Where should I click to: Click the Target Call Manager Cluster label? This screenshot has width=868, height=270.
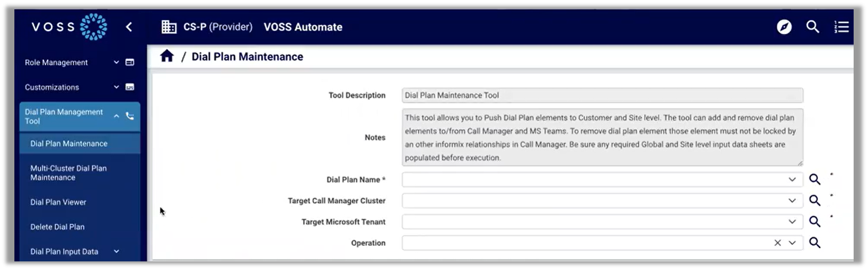tap(337, 201)
